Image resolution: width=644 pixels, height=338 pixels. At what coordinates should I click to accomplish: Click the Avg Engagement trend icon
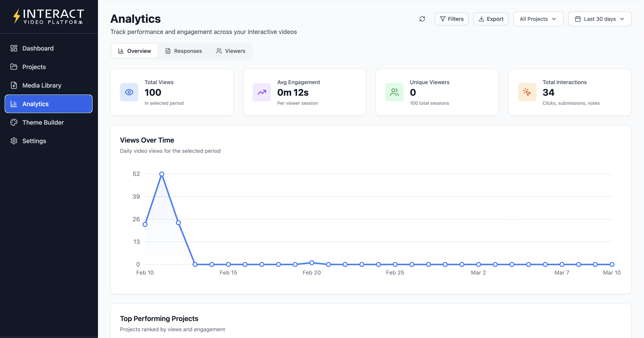point(261,92)
